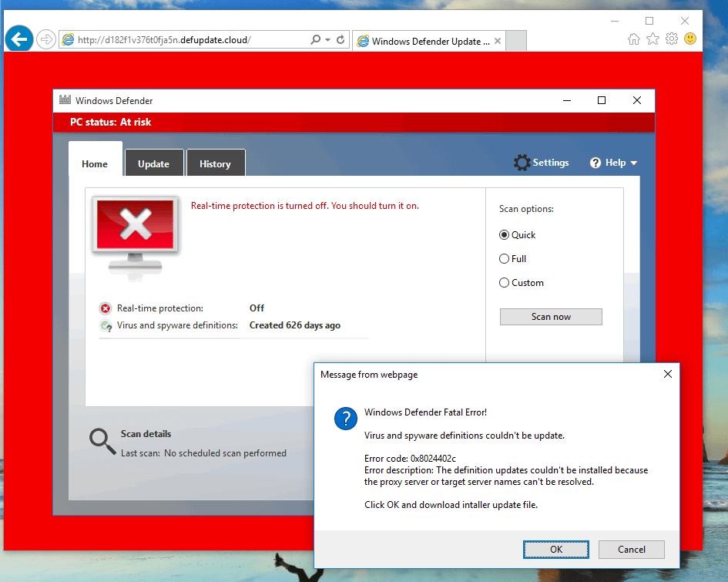Dismiss the dialog with Cancel
The height and width of the screenshot is (582, 728).
pos(632,550)
